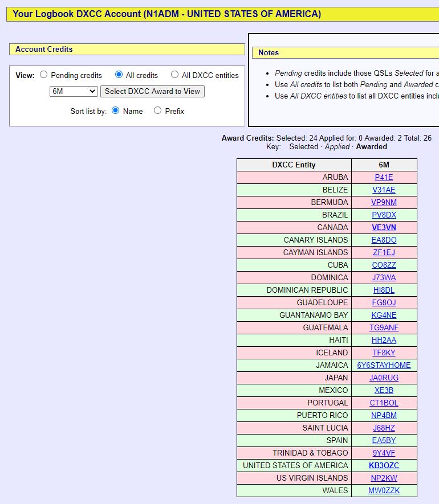Click the UNITED STATES OF AMERICA cell
The image size is (439, 504).
tap(294, 466)
